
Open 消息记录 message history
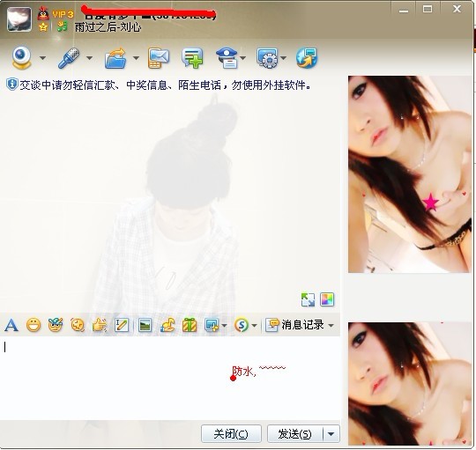coord(295,325)
